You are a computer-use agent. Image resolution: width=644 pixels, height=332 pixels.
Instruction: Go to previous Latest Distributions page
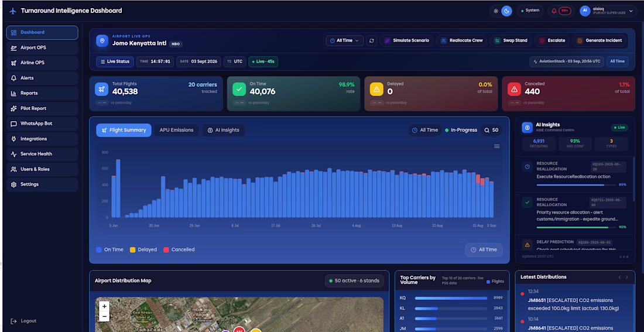tap(620, 278)
